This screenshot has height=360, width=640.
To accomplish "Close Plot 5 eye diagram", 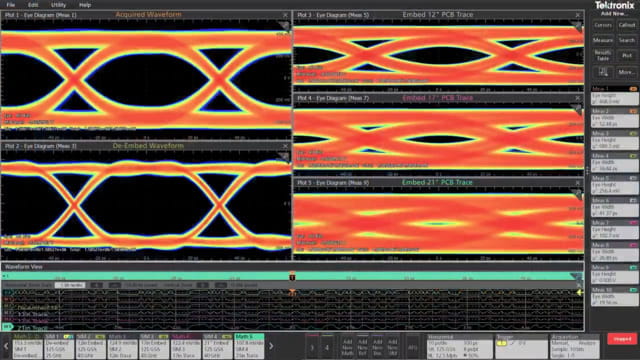I will 578,183.
